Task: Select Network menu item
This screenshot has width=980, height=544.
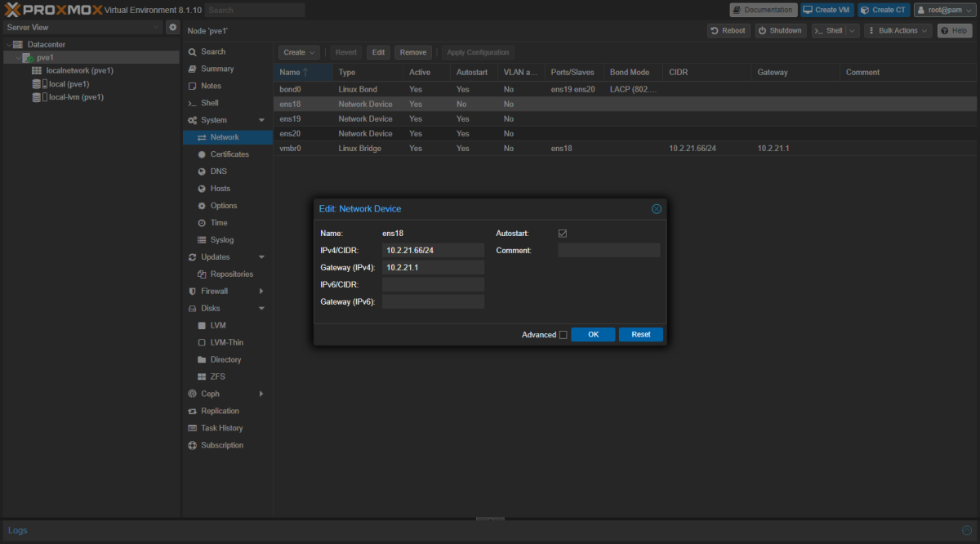Action: coord(227,137)
